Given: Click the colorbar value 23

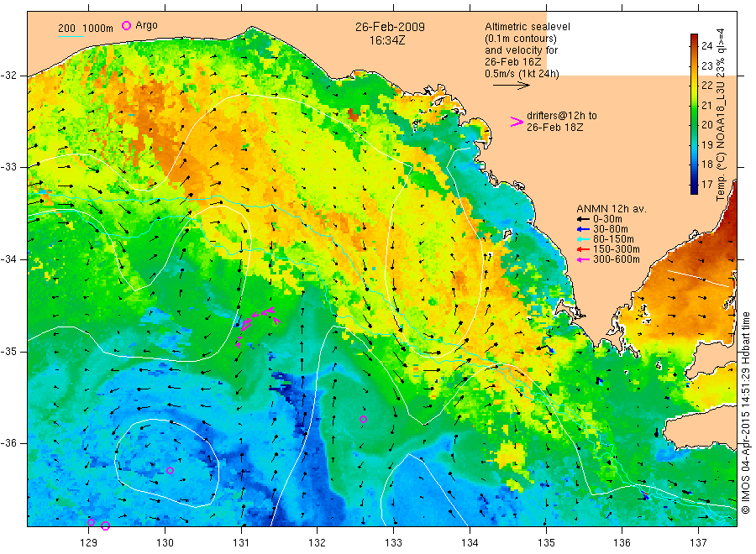Looking at the screenshot, I should click(706, 65).
